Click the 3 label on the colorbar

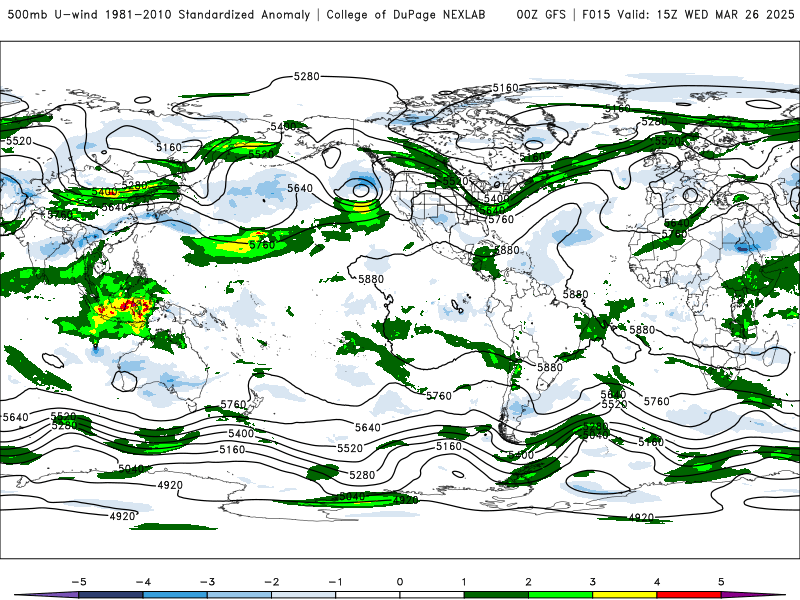(x=592, y=582)
